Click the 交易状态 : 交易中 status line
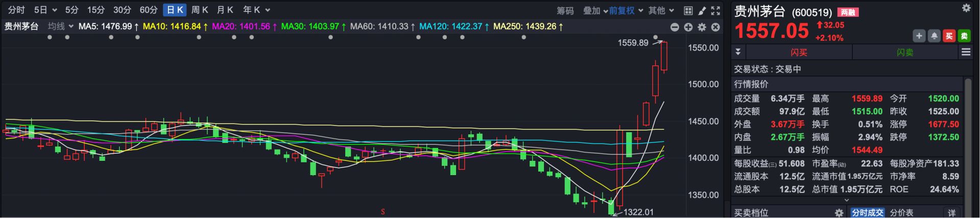 coord(768,69)
